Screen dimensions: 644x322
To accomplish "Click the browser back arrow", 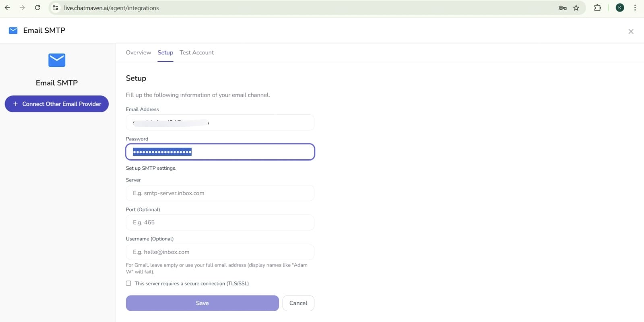I will pyautogui.click(x=7, y=8).
